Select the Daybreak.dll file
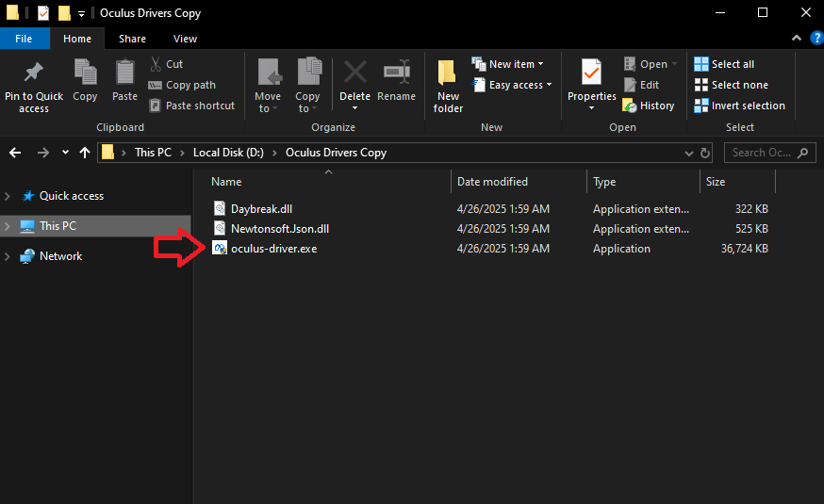Screen dimensions: 824x504 point(261,209)
